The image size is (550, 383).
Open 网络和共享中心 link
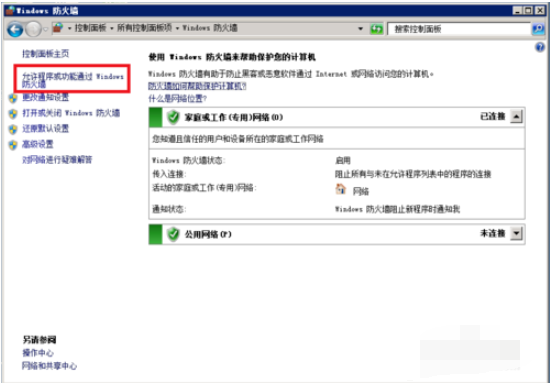[x=49, y=366]
